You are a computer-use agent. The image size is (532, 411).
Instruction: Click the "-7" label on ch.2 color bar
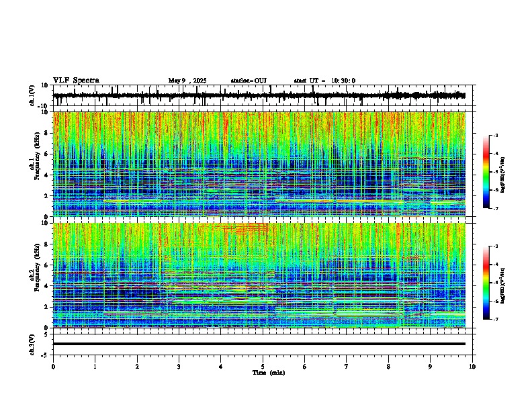pos(496,319)
